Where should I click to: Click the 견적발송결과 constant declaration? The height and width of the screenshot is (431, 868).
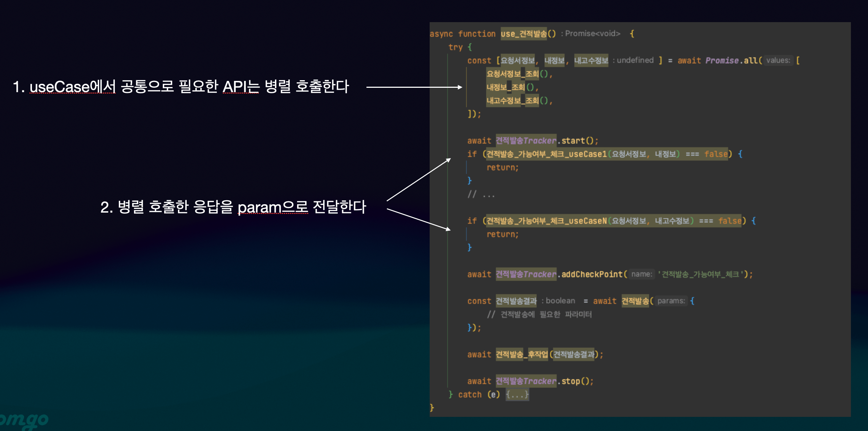(x=516, y=301)
